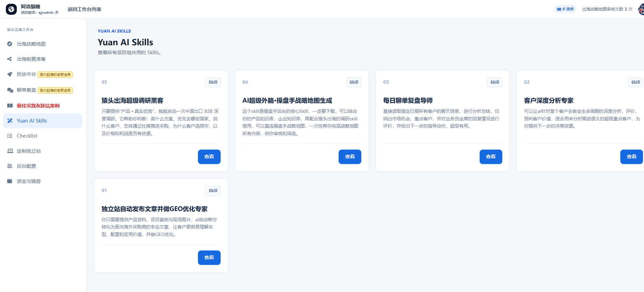
Task: Open 后台配置 settings page
Action: 43,166
